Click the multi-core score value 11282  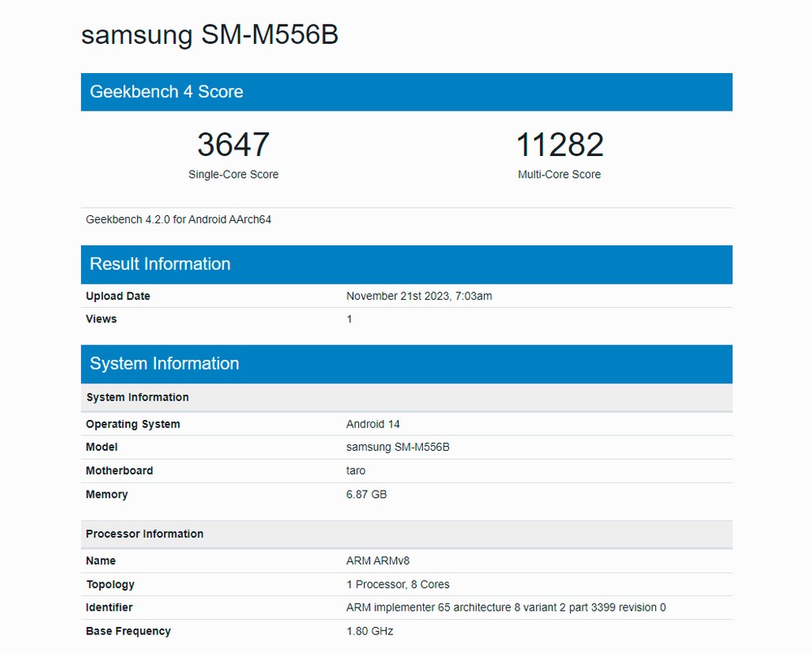point(559,145)
